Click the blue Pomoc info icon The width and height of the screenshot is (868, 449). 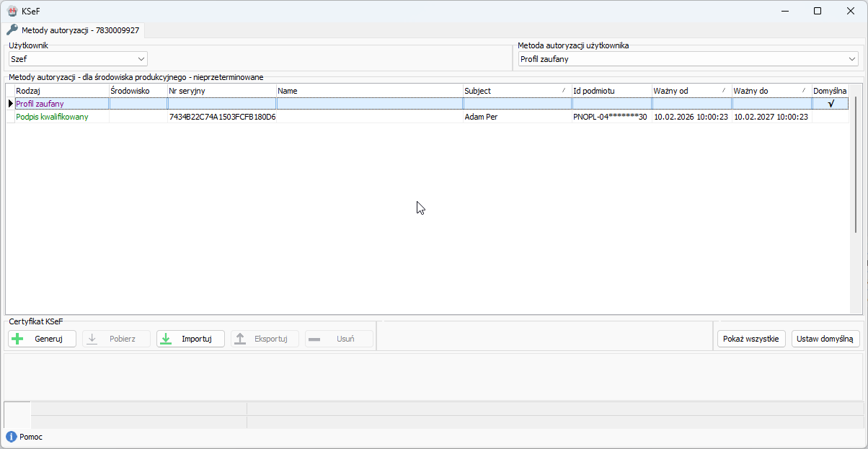pos(11,437)
